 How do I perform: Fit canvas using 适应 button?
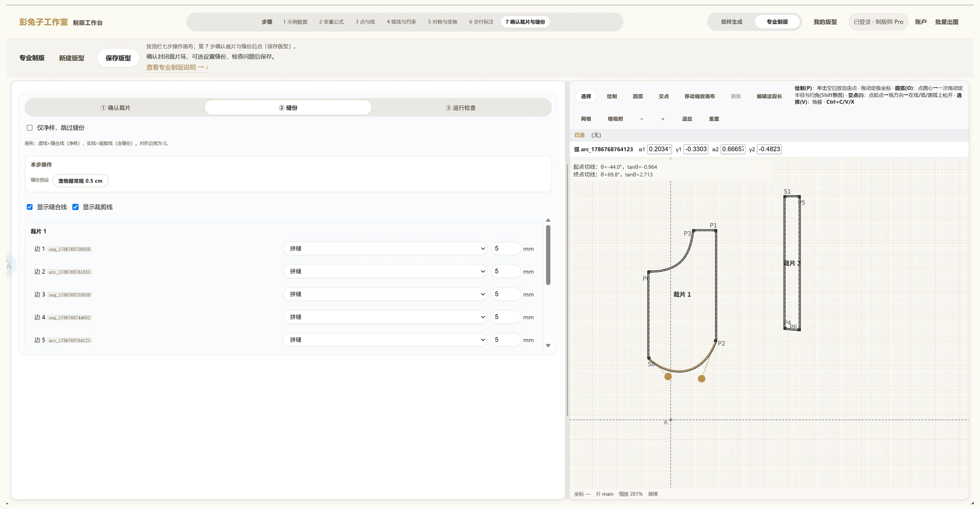(687, 119)
